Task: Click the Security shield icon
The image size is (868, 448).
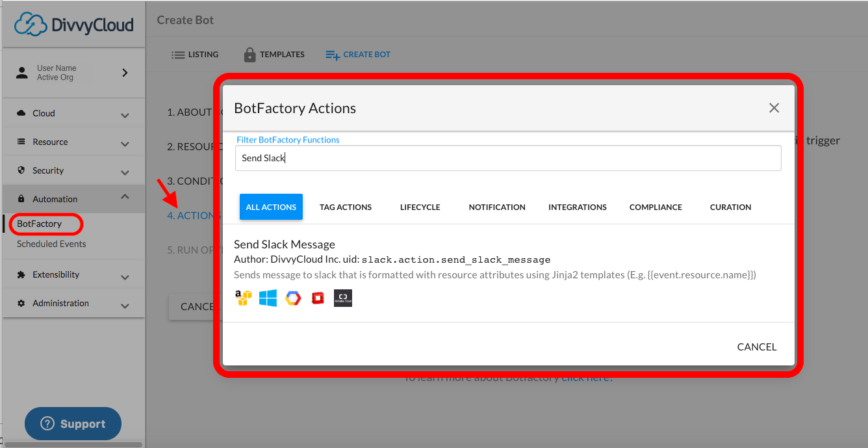Action: pos(21,170)
